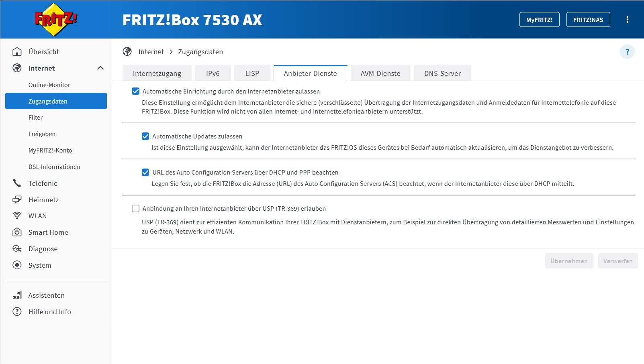Click the Diagnose pulse icon
This screenshot has width=644, height=364.
17,249
